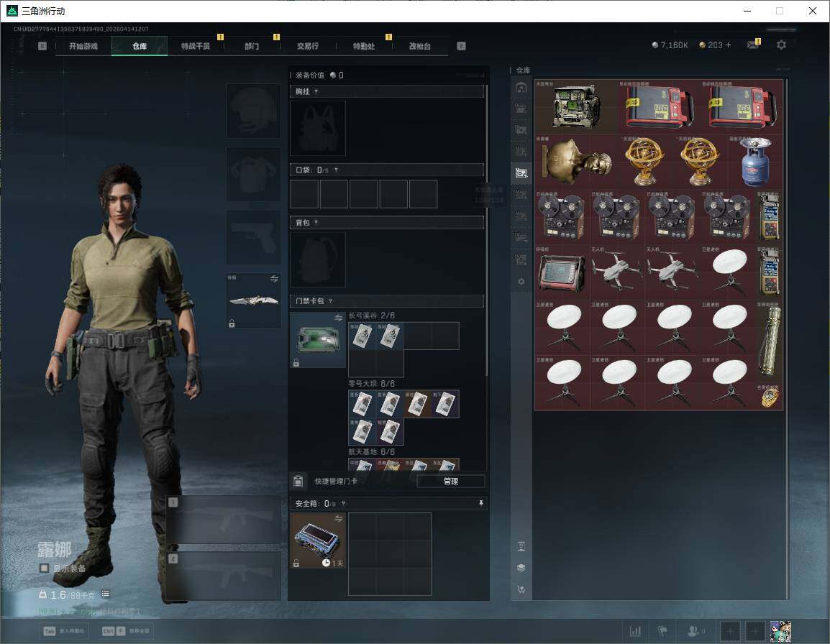Select the empty body armor slot
830x644 pixels.
coord(254,174)
